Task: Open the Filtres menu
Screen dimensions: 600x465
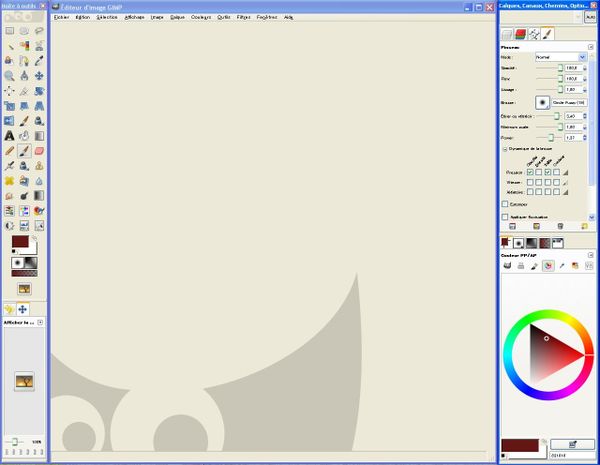Action: [243, 17]
